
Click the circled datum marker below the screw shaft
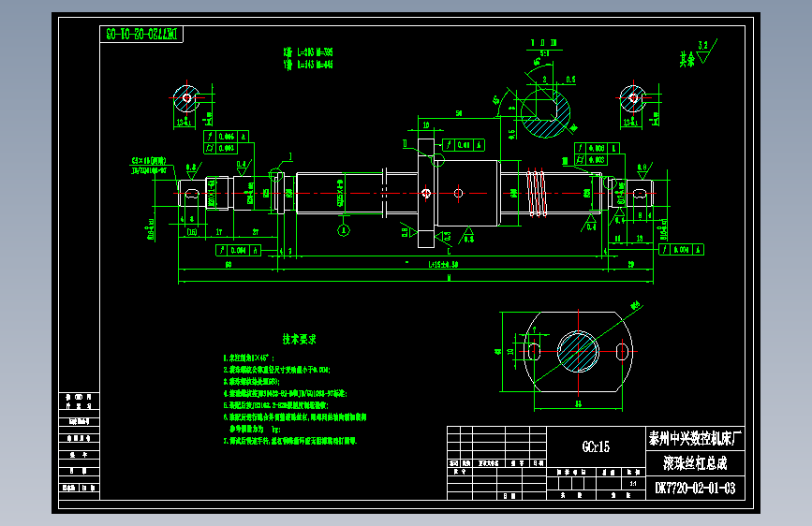344,230
